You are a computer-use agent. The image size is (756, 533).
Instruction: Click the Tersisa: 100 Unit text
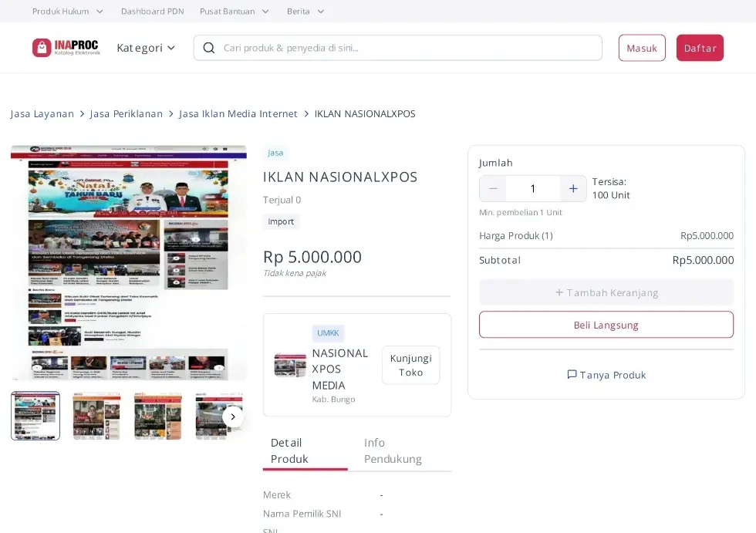click(611, 188)
